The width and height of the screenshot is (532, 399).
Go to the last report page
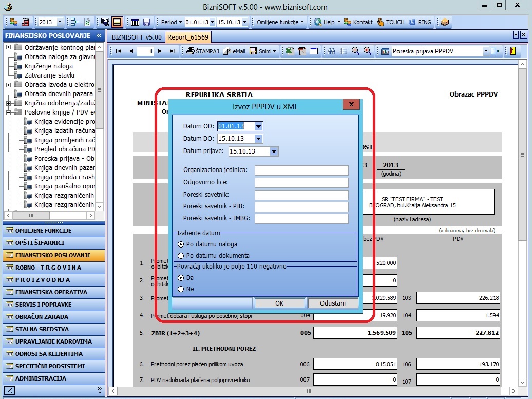click(173, 51)
